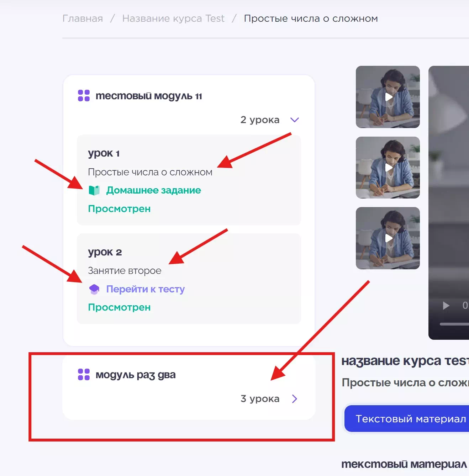Viewport: 469px width, 476px height.
Task: Play the third video thumbnail
Action: click(x=388, y=238)
